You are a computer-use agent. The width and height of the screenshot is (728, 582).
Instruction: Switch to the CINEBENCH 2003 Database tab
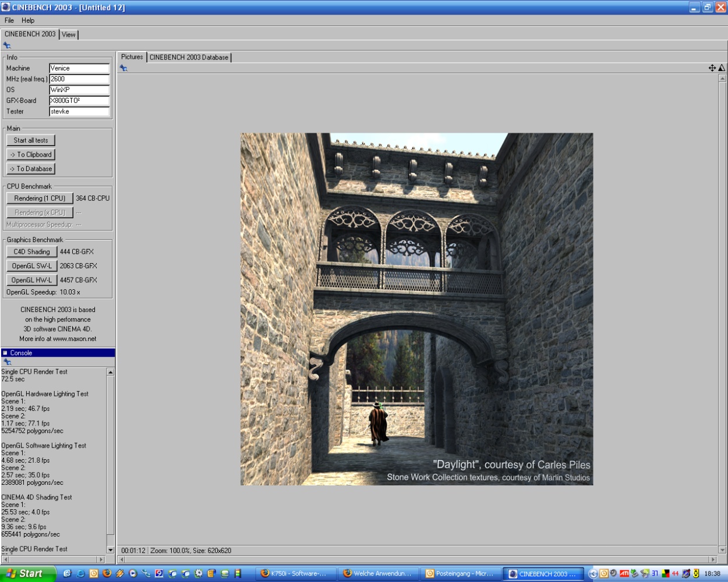pos(189,57)
